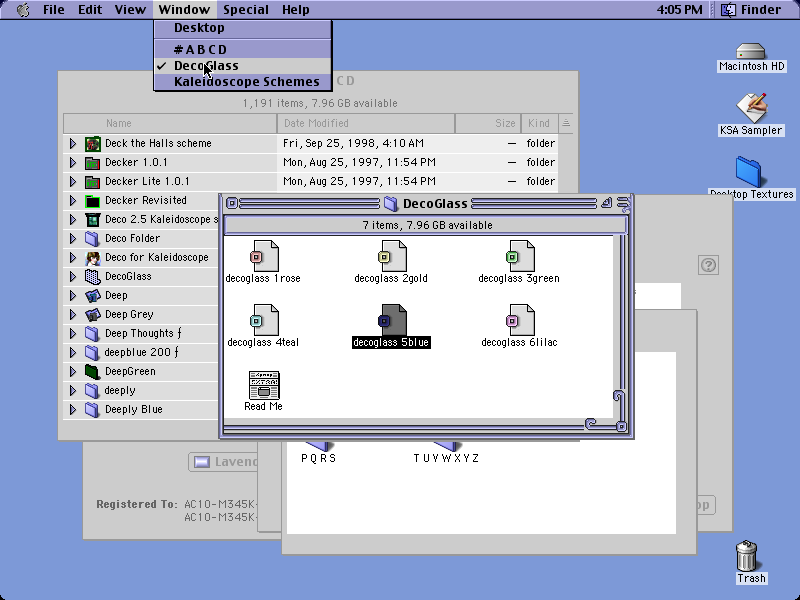Click the T U V W X Y Z folder label
This screenshot has height=600, width=800.
click(x=446, y=458)
